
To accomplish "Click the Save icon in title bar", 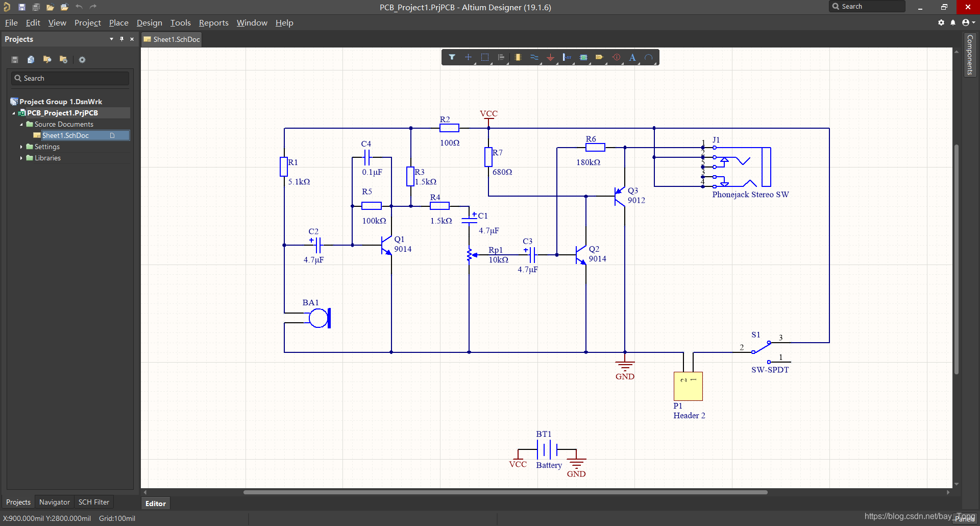I will pyautogui.click(x=22, y=7).
